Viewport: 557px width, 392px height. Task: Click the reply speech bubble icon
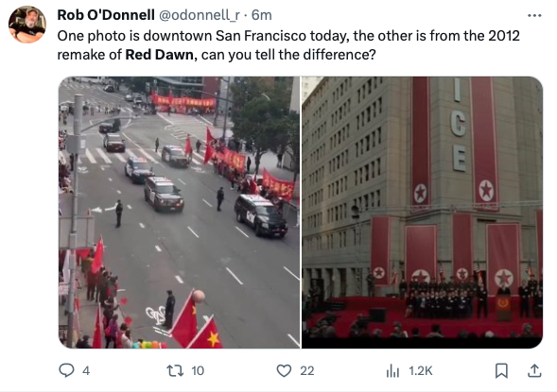pos(66,370)
